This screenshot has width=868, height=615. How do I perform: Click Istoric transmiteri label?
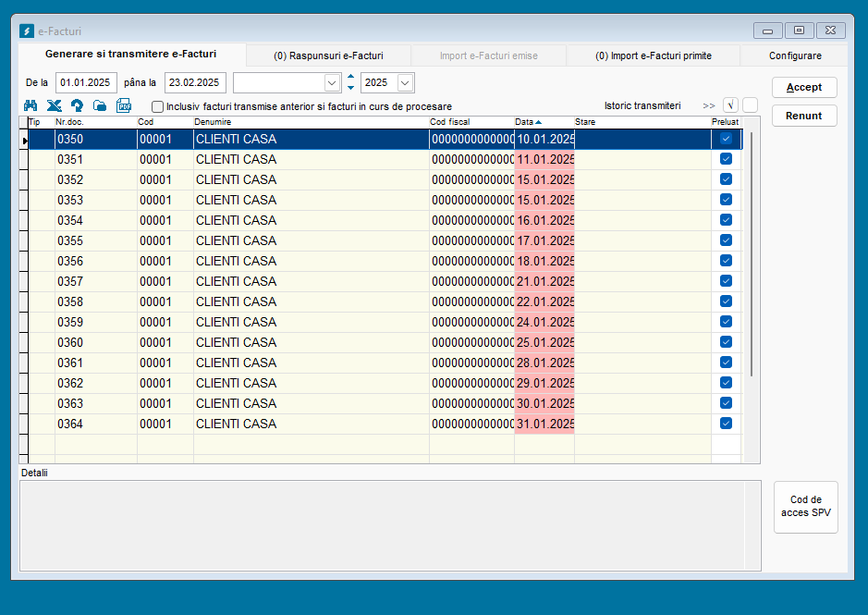[642, 105]
